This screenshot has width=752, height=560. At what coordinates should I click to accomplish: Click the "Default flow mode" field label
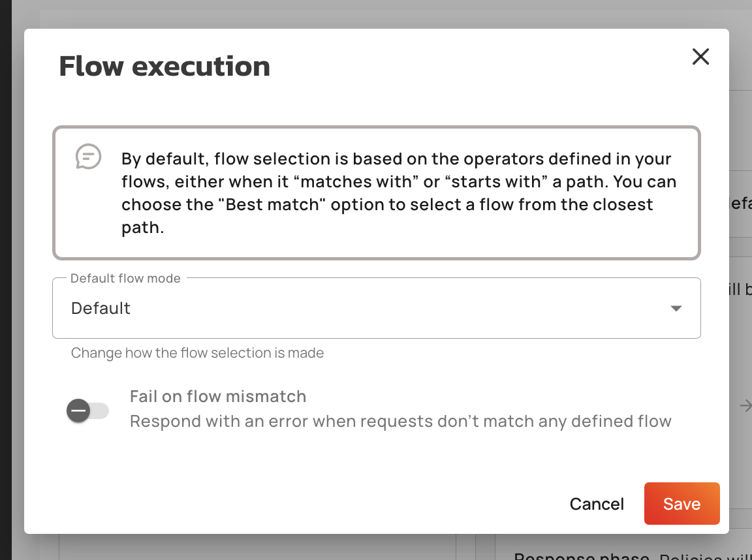[125, 278]
